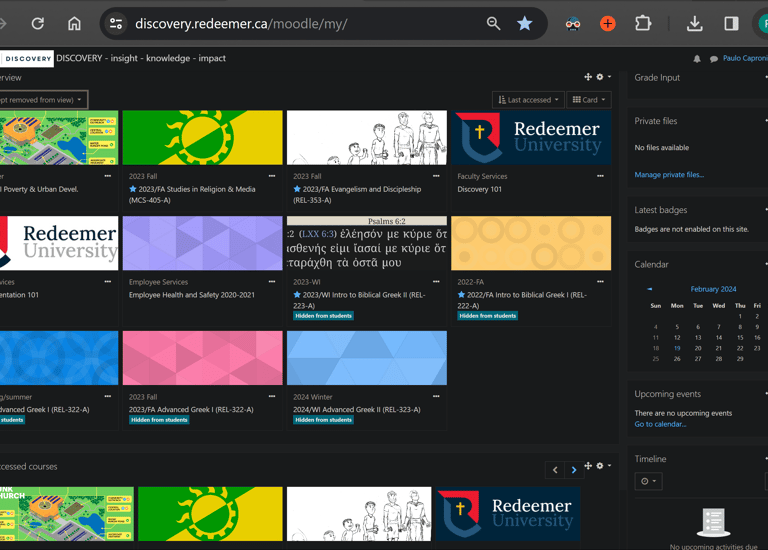Screen dimensions: 768x550
Task: Open the pink triangle pattern course thumbnail
Action: coord(203,358)
